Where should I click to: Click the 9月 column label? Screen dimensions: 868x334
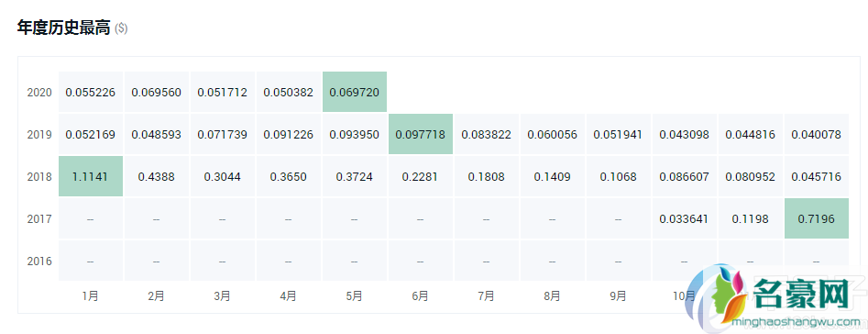619,295
